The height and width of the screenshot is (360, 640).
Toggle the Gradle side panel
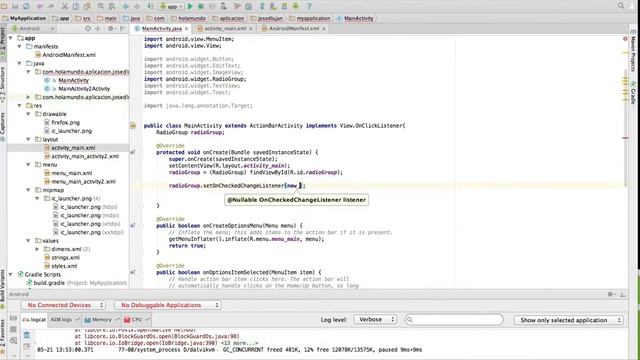[633, 93]
